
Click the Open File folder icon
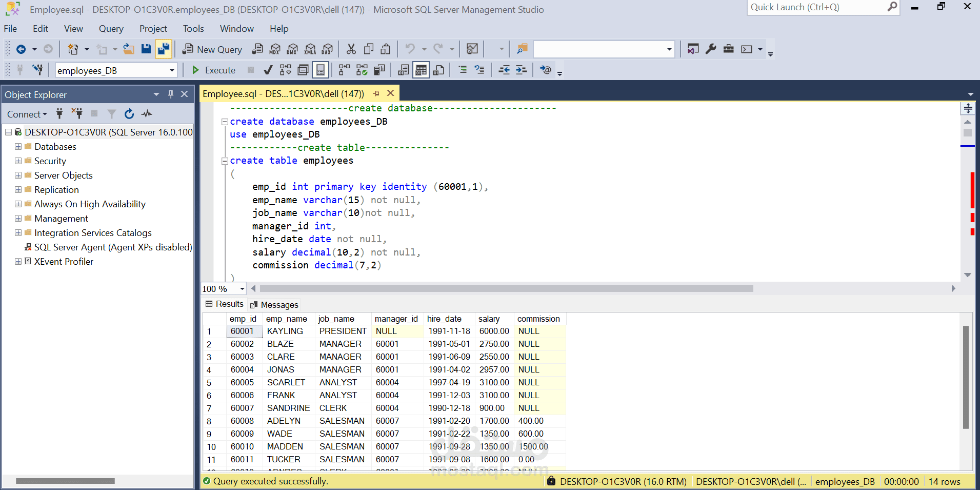click(x=128, y=49)
